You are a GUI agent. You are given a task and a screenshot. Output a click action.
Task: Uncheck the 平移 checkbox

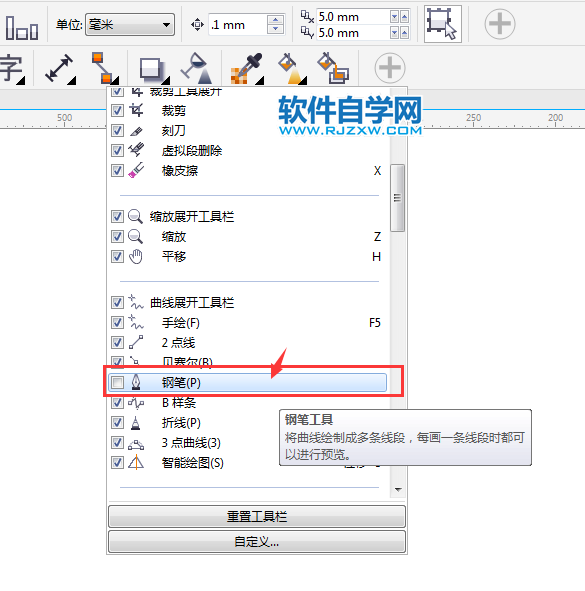click(117, 257)
